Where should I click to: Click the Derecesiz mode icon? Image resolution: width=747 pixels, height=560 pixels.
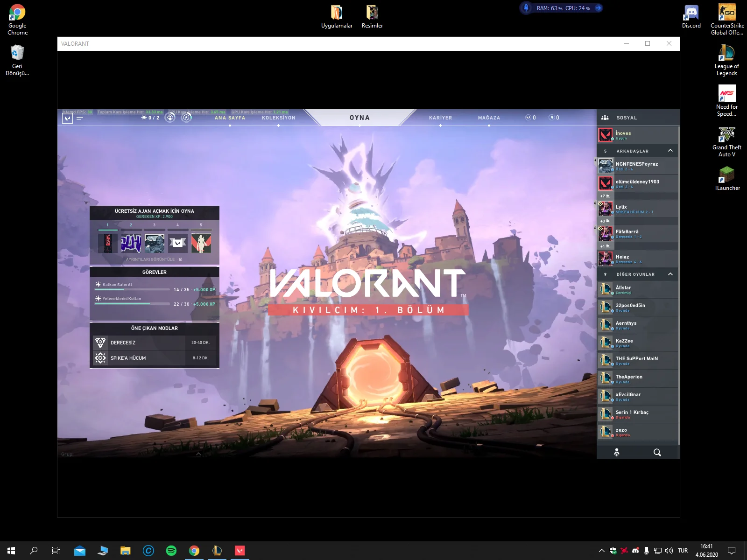(x=100, y=343)
